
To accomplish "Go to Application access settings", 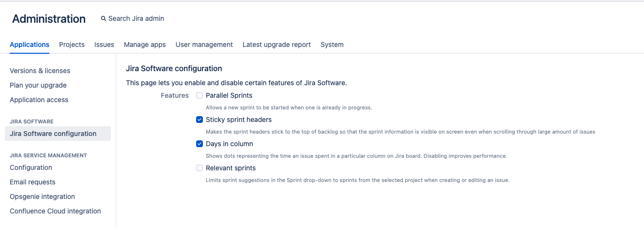I will 39,100.
